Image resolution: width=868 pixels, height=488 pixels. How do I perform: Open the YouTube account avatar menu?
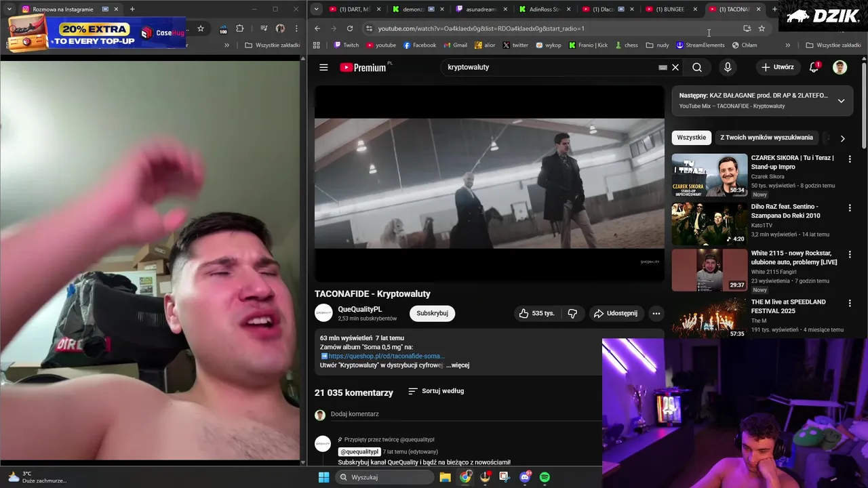click(840, 67)
